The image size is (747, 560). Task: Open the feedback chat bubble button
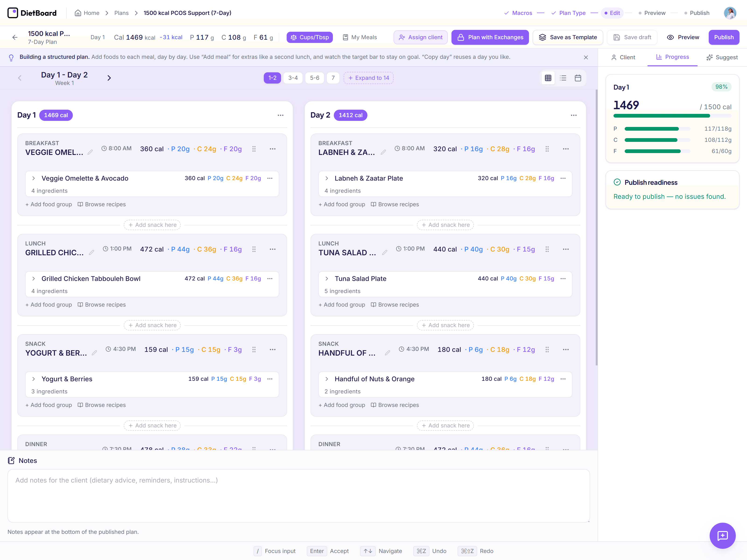(722, 535)
